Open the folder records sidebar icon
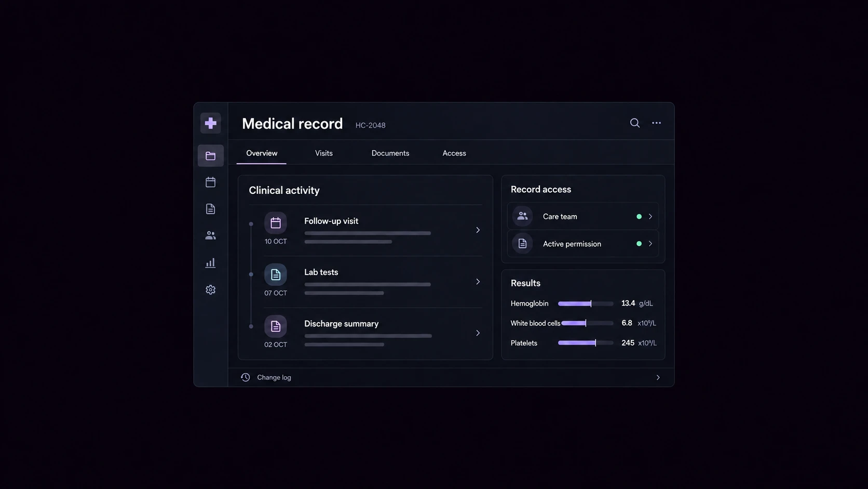868x489 pixels. (210, 156)
